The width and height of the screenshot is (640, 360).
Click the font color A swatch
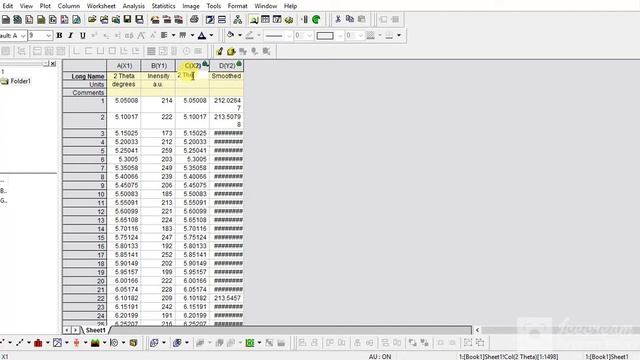202,36
